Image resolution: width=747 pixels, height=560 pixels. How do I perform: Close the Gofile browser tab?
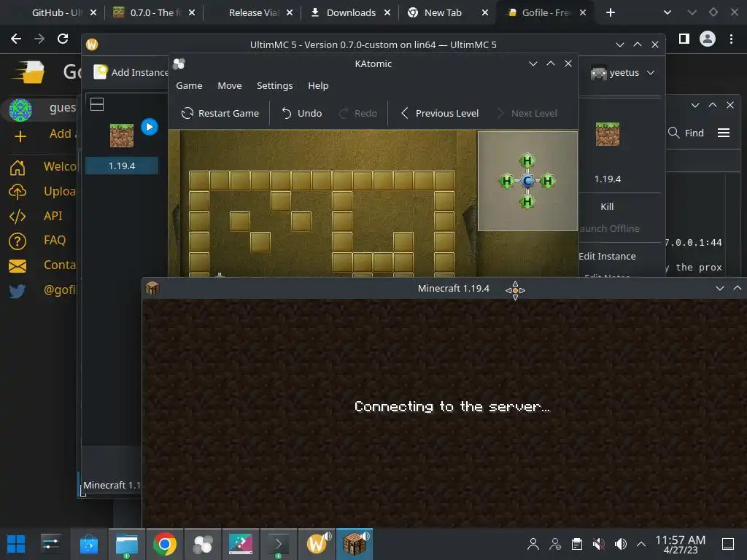tap(583, 13)
